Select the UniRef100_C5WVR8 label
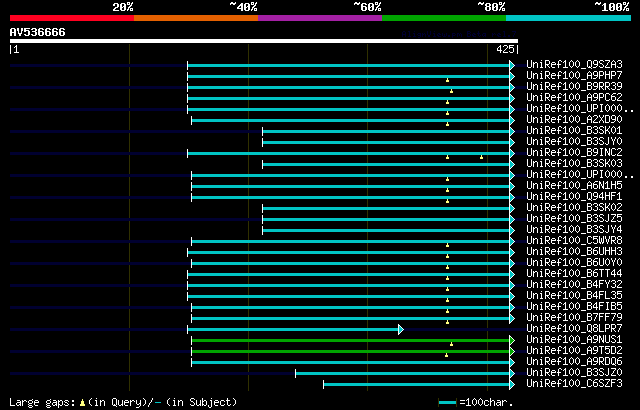640x410 pixels. click(x=574, y=241)
